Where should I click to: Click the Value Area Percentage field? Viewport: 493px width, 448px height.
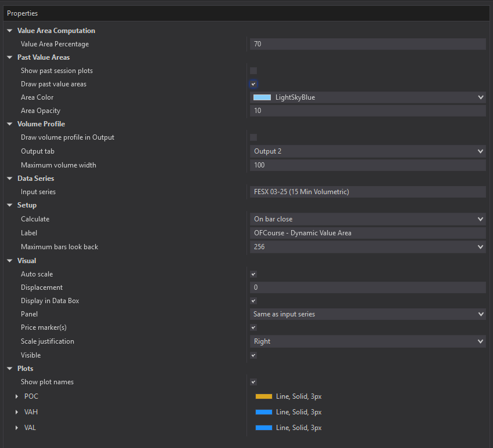click(x=368, y=44)
